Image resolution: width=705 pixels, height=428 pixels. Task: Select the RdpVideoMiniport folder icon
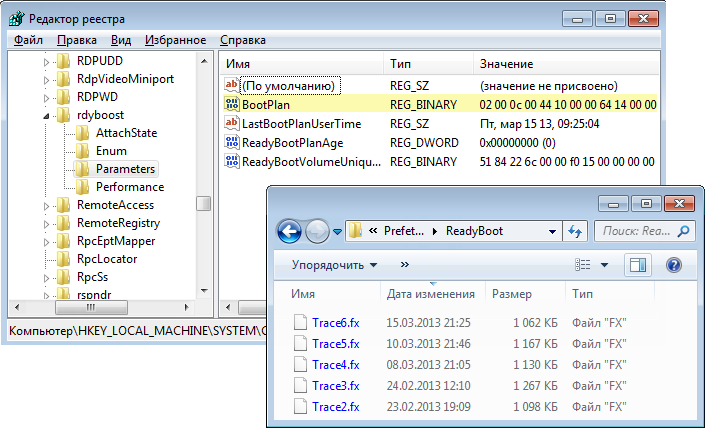point(63,79)
